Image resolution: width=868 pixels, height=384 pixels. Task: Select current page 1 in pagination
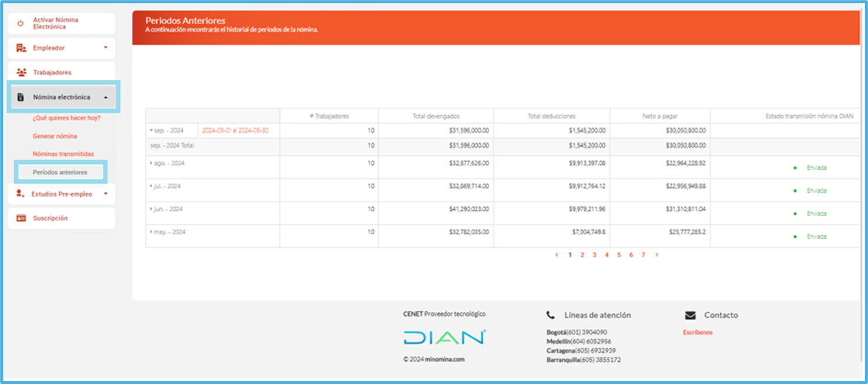(570, 255)
